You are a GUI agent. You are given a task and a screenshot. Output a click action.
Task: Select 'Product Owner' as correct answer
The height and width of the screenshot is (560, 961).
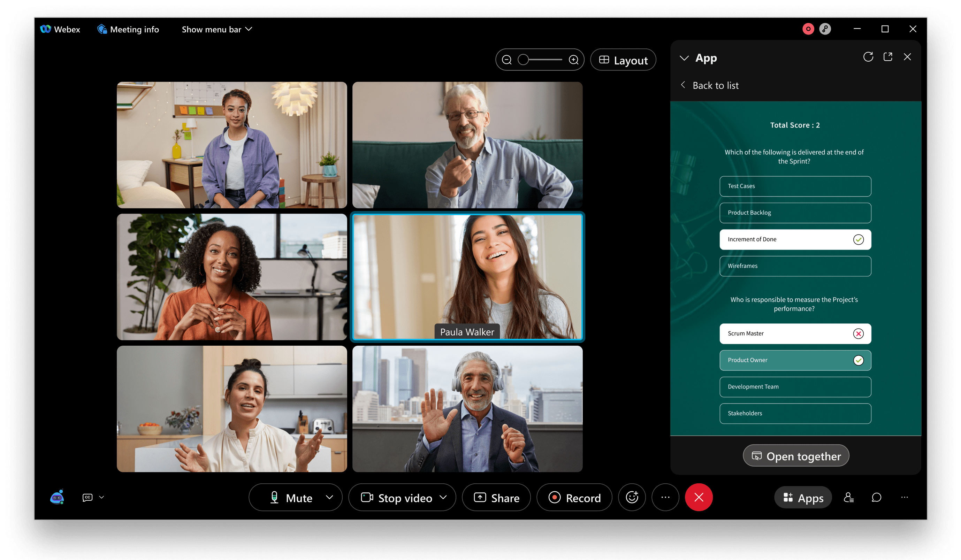pos(795,360)
